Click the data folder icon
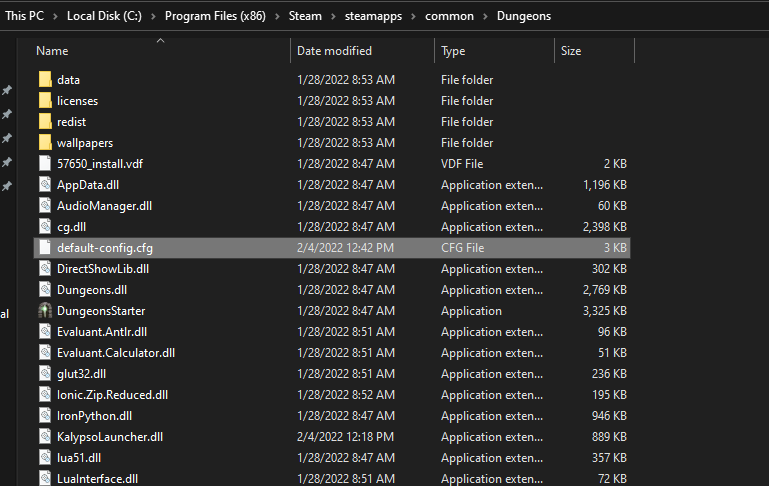The width and height of the screenshot is (769, 486). pos(45,80)
